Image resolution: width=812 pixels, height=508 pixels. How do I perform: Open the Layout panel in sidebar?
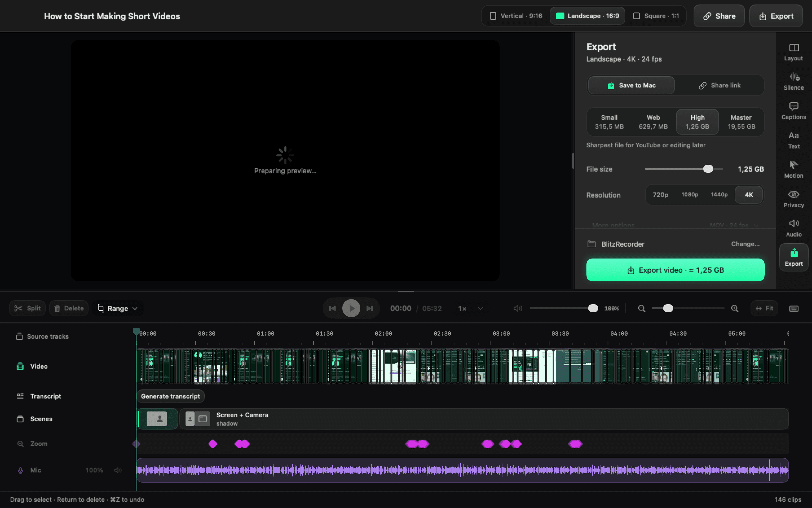(x=794, y=52)
